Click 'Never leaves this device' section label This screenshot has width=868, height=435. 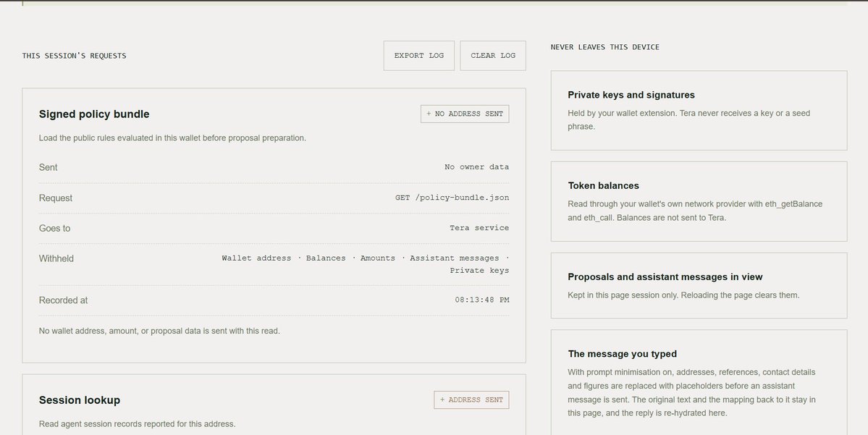[x=605, y=47]
